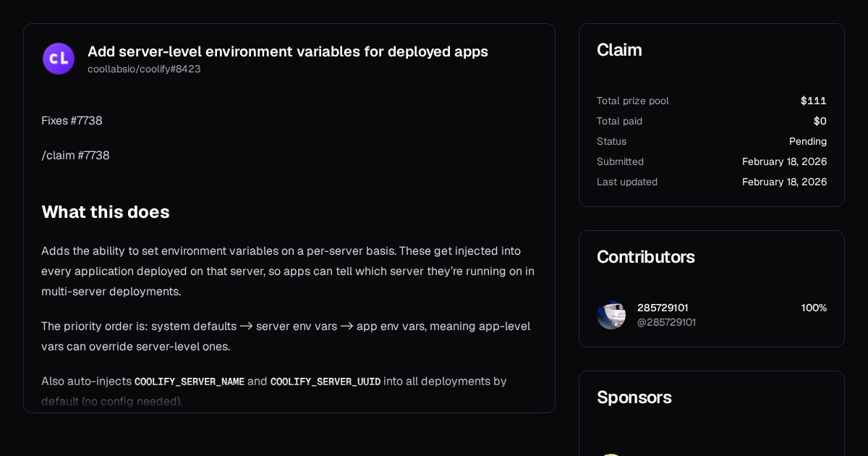
Task: Open the coollabsio/coolify#8423 repository reference
Action: coord(144,69)
